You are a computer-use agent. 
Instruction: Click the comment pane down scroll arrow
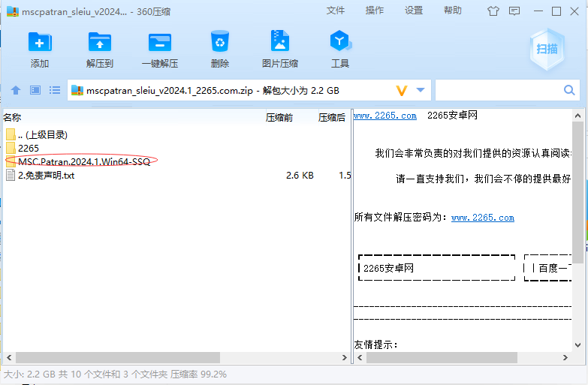coord(577,345)
